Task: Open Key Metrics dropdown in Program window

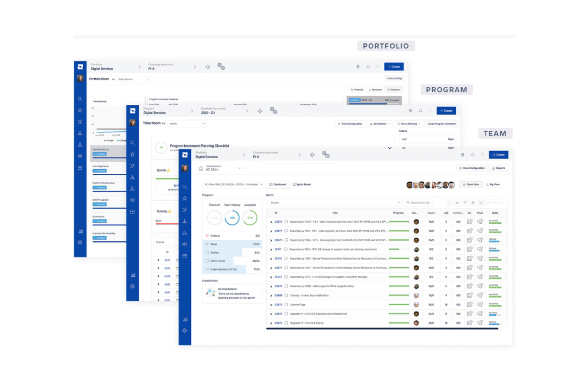Action: click(380, 124)
